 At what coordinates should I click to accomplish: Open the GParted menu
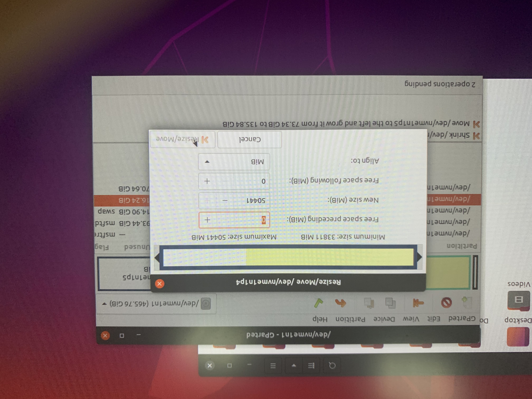[x=462, y=319]
